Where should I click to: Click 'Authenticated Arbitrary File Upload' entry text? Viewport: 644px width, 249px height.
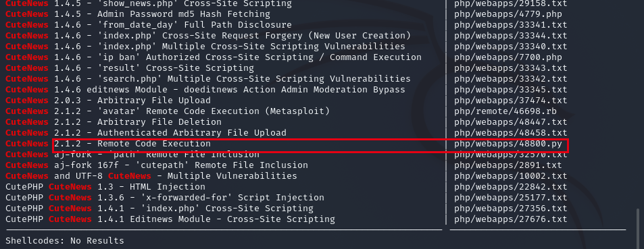coord(192,133)
